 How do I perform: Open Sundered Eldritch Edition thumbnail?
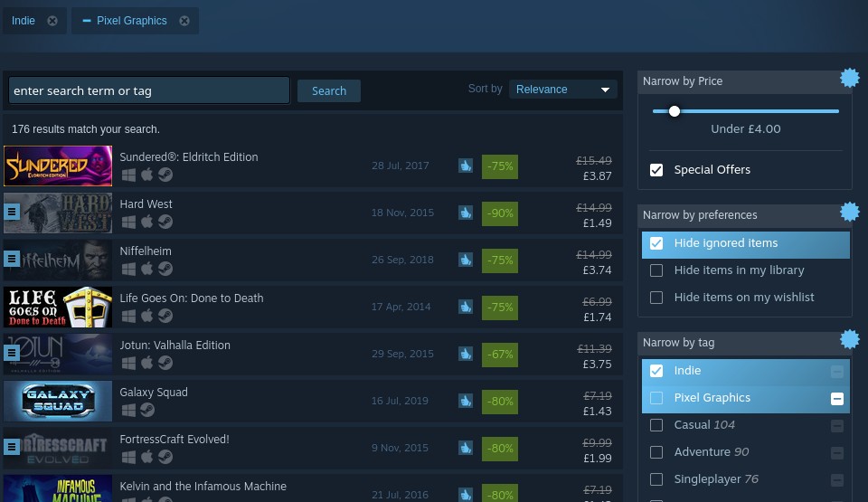tap(58, 166)
